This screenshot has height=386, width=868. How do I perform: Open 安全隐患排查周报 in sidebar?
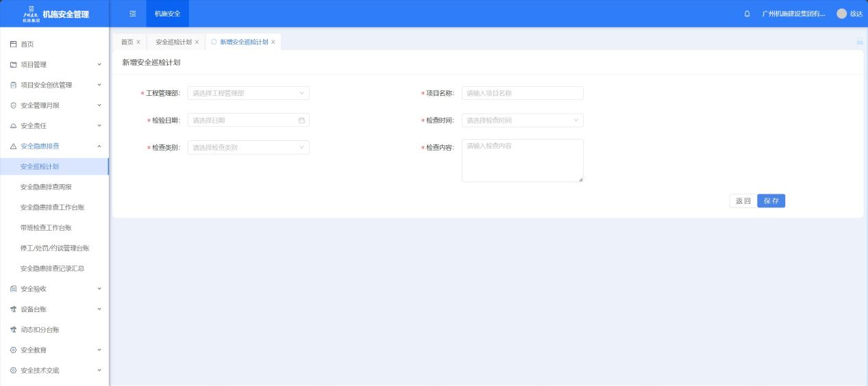tap(46, 187)
